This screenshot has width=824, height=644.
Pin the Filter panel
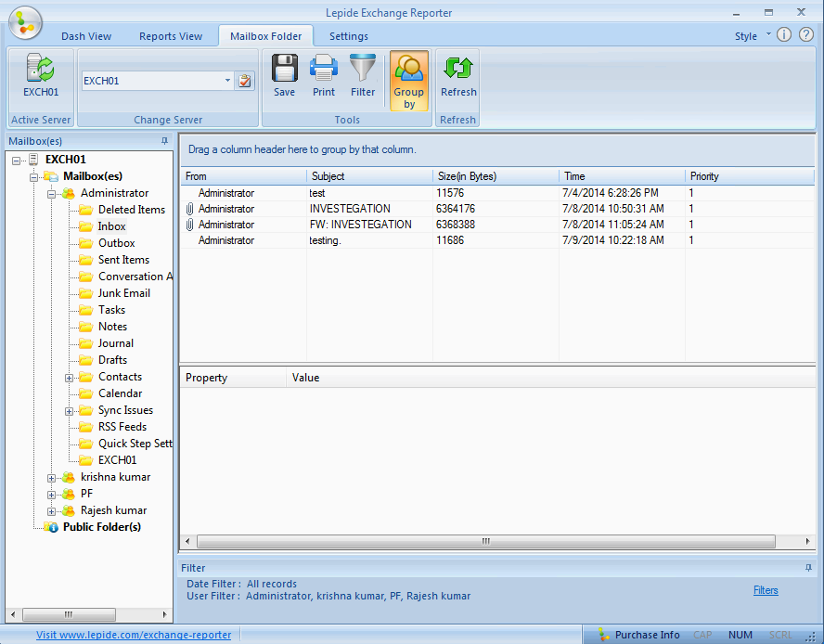[808, 568]
